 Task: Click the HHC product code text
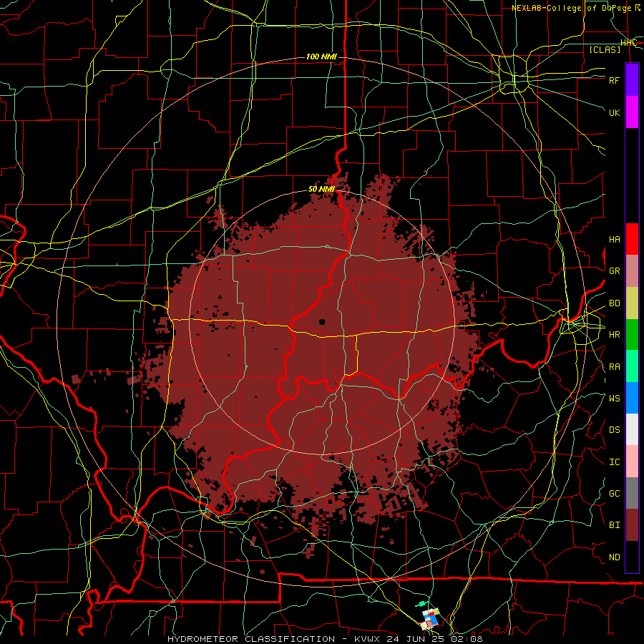pos(628,43)
